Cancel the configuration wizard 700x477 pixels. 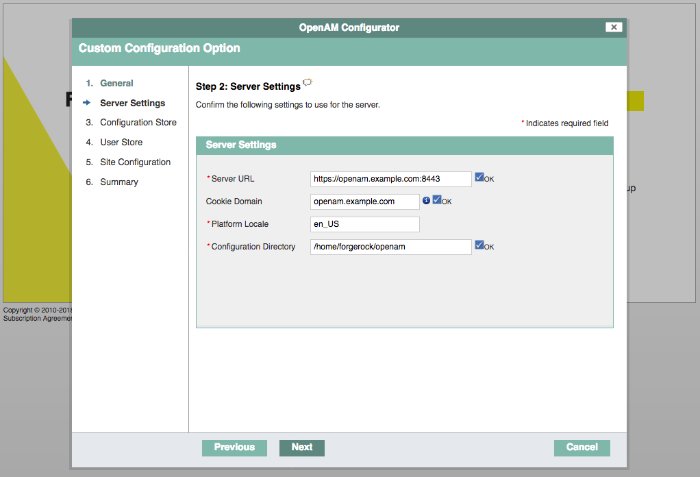(582, 448)
